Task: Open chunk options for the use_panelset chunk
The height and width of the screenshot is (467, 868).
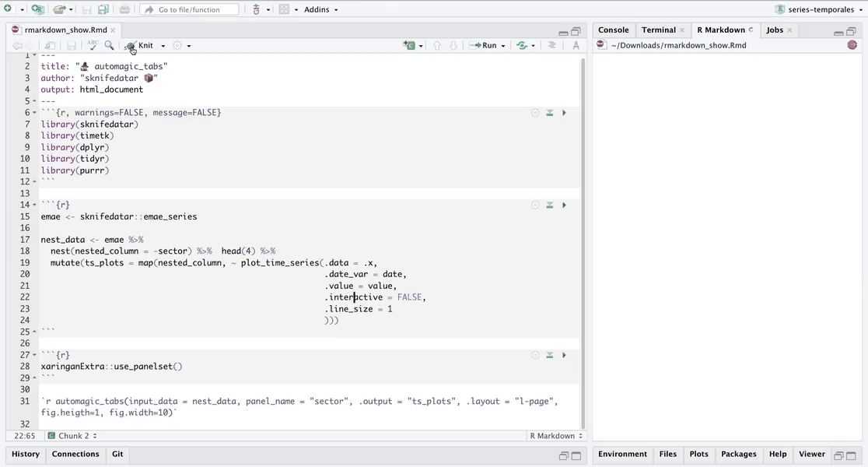Action: point(535,355)
